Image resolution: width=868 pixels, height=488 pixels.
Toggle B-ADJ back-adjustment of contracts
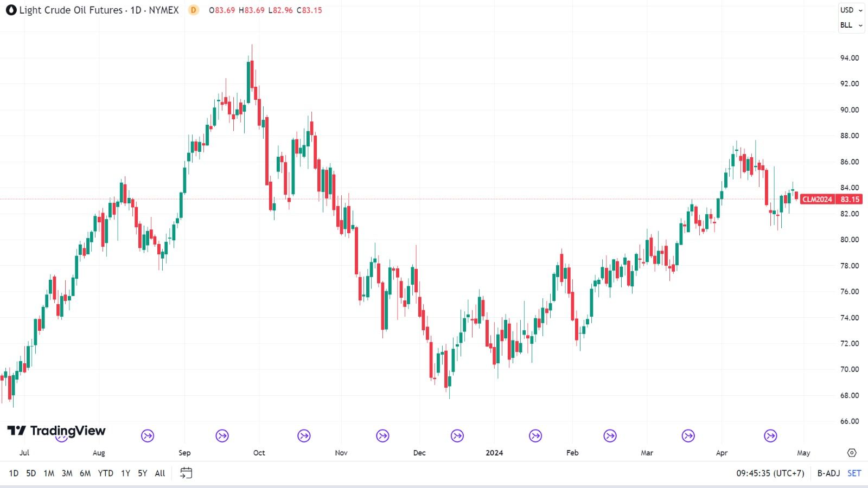828,473
